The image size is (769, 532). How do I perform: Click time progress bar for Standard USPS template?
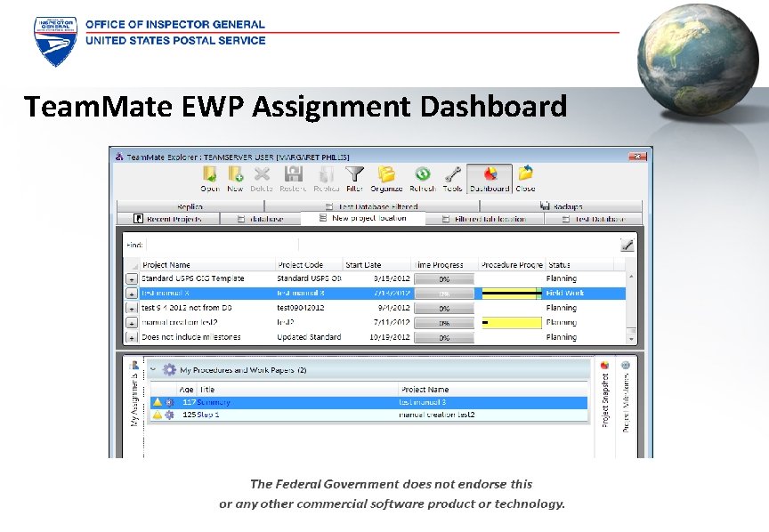click(x=444, y=279)
